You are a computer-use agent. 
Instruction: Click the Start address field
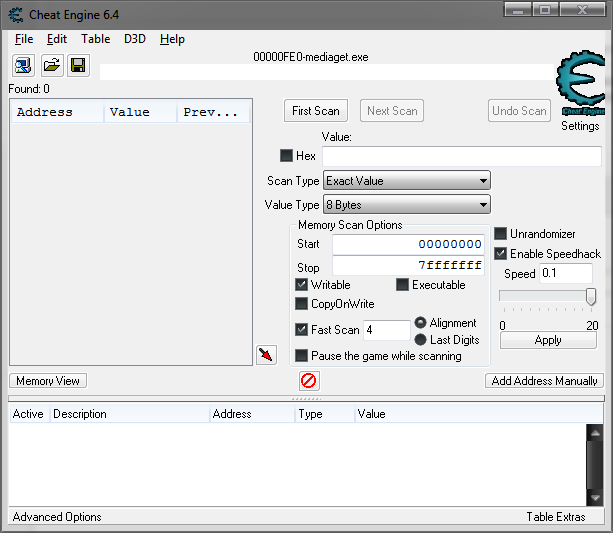click(x=408, y=244)
